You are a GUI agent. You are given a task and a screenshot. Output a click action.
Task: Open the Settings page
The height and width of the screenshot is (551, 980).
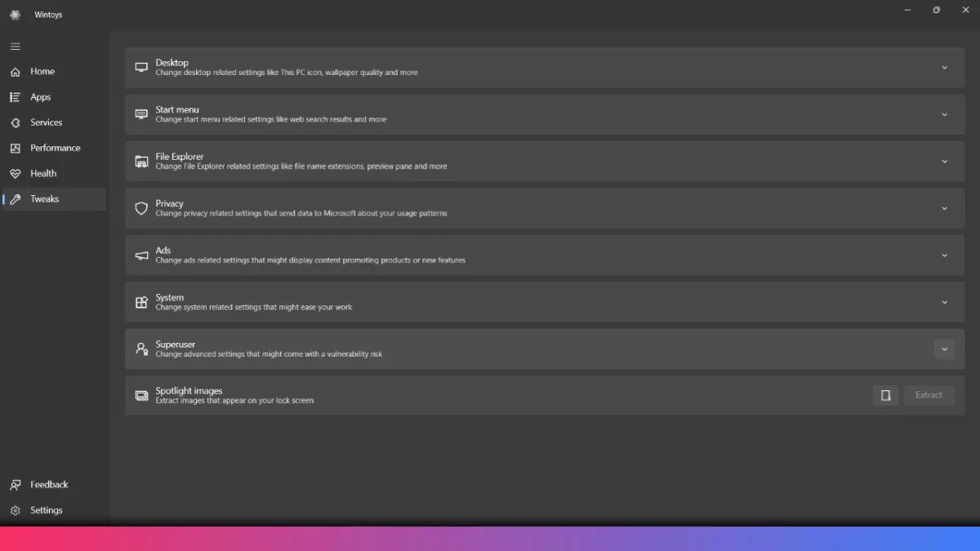click(54, 510)
